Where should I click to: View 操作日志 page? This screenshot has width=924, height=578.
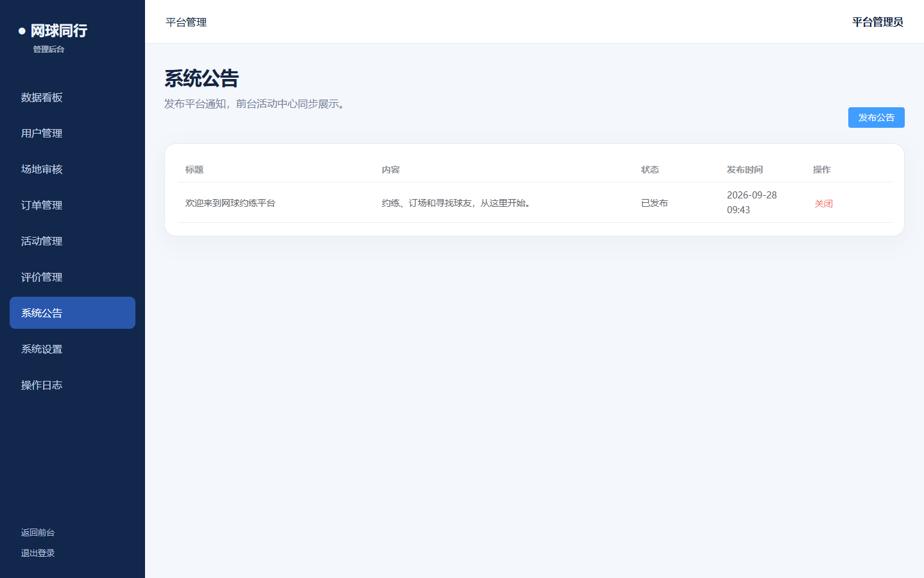click(x=73, y=385)
